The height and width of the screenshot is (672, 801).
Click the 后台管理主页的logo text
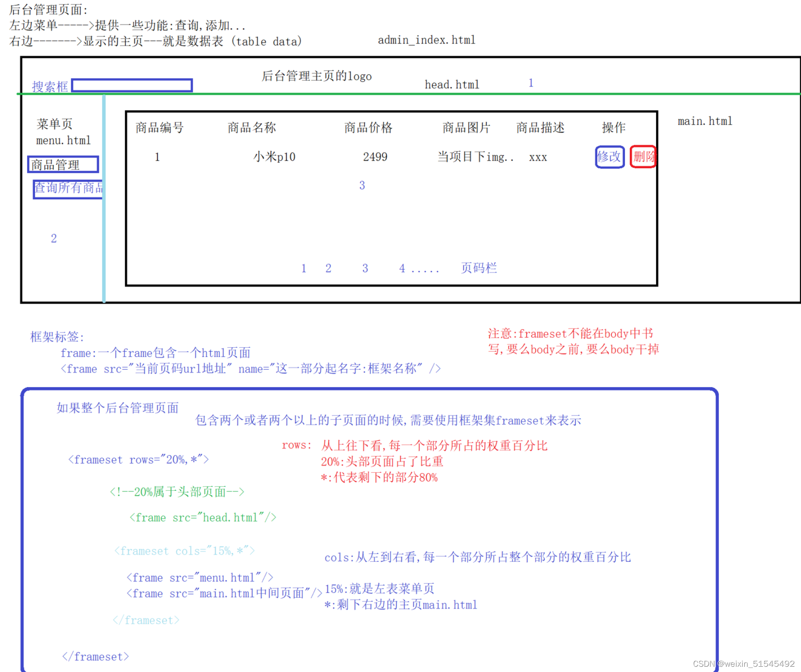(x=316, y=76)
